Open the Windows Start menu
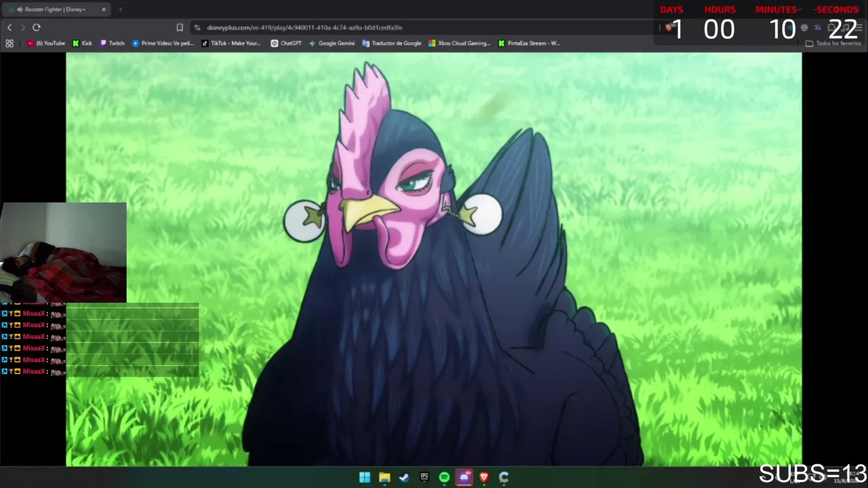The height and width of the screenshot is (488, 868). pos(365,477)
